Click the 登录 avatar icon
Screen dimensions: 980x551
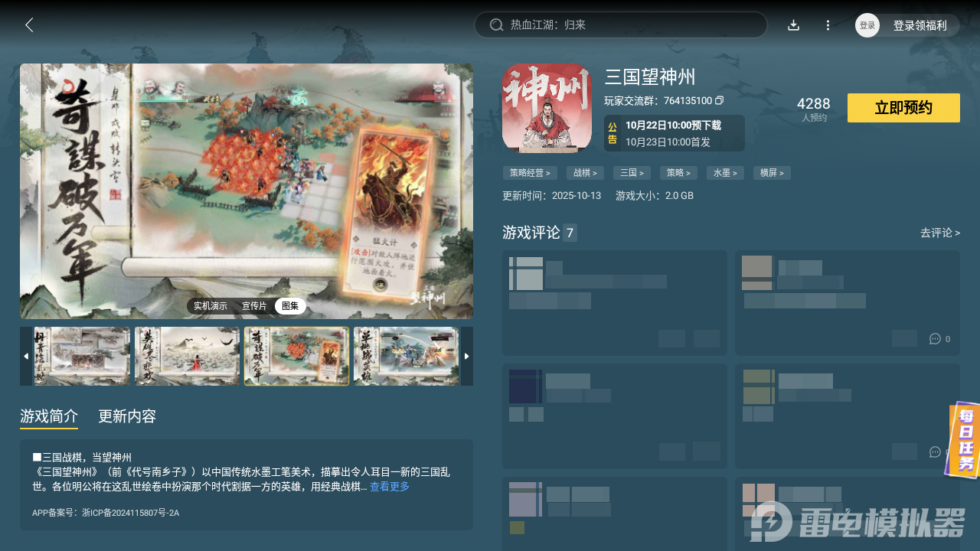[x=867, y=24]
